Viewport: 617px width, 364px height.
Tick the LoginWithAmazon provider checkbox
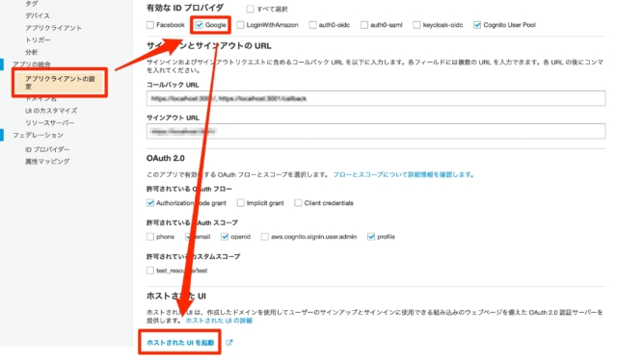pyautogui.click(x=240, y=25)
